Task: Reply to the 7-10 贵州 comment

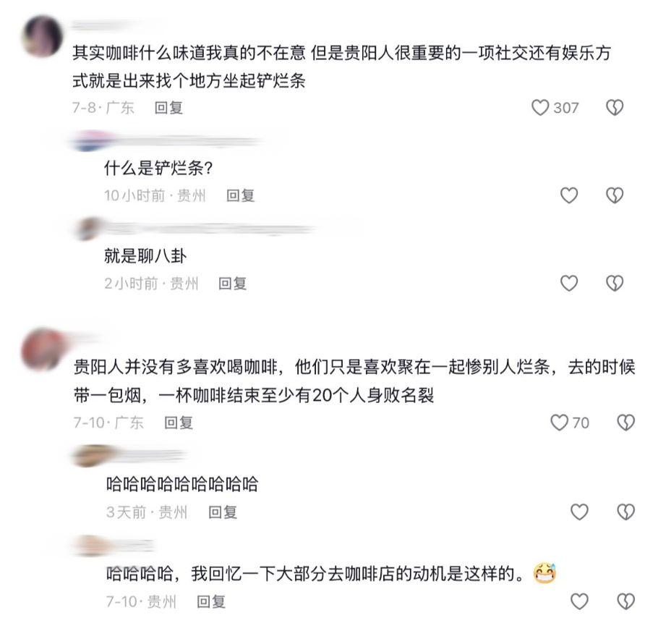Action: click(x=211, y=601)
